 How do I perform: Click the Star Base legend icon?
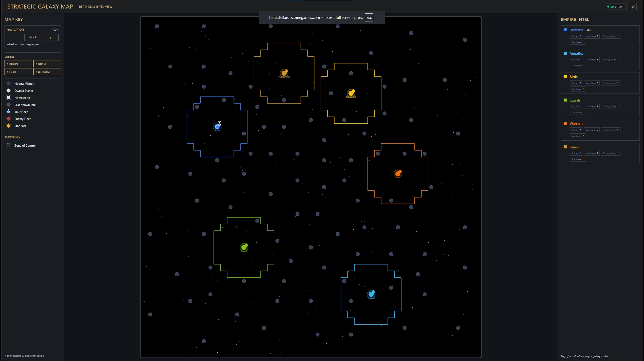pyautogui.click(x=9, y=126)
